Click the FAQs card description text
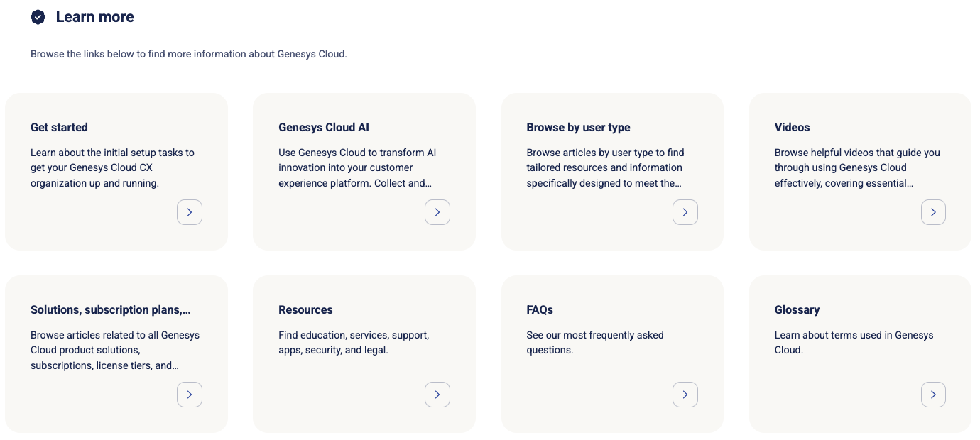This screenshot has height=440, width=980. [x=594, y=342]
